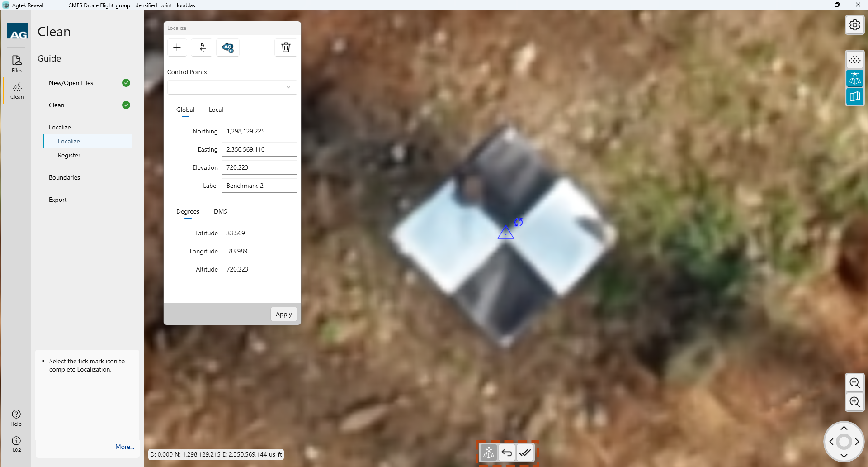Open the settings gear in the viewport
868x467 pixels.
(854, 25)
